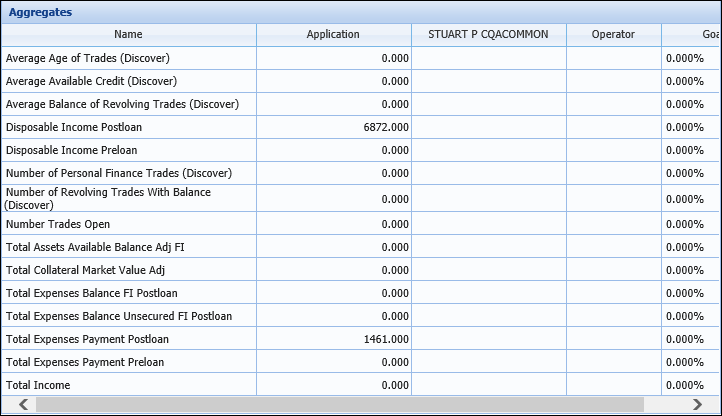Select Average Balance of Revolving Trades (Discover)
This screenshot has height=416, width=722.
[x=122, y=104]
